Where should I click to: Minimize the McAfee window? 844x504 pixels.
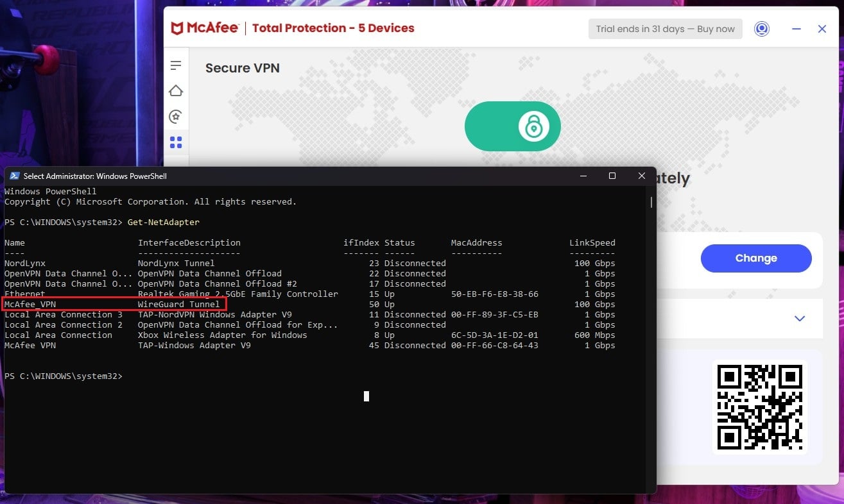pyautogui.click(x=797, y=29)
